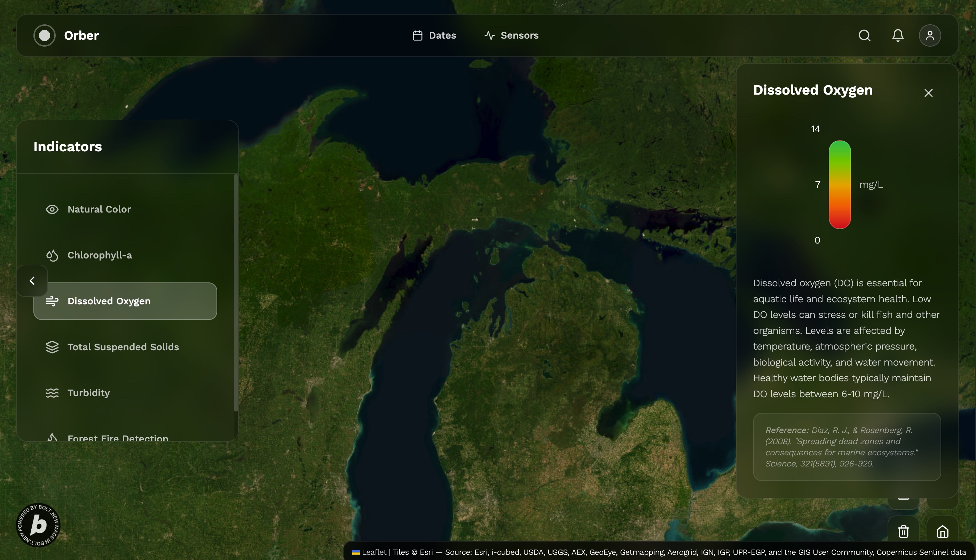Click the trash delete icon
The image size is (976, 560).
coord(903,531)
